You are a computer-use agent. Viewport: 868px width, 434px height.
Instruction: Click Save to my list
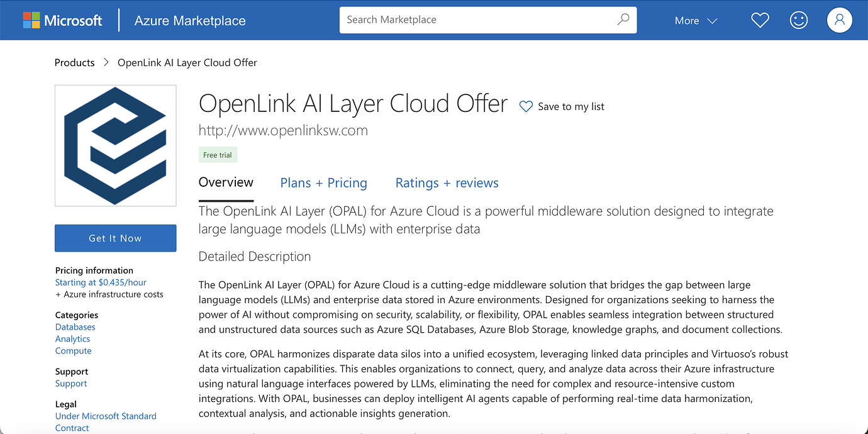pyautogui.click(x=571, y=107)
